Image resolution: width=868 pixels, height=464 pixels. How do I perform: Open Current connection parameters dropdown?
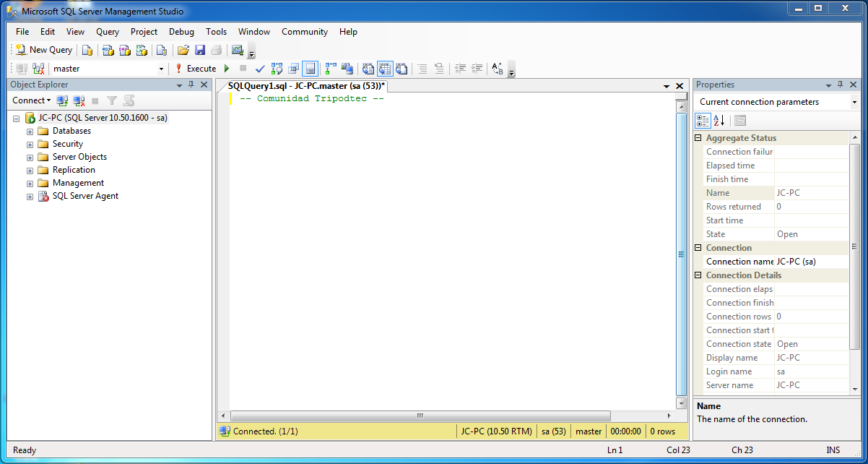[x=854, y=102]
